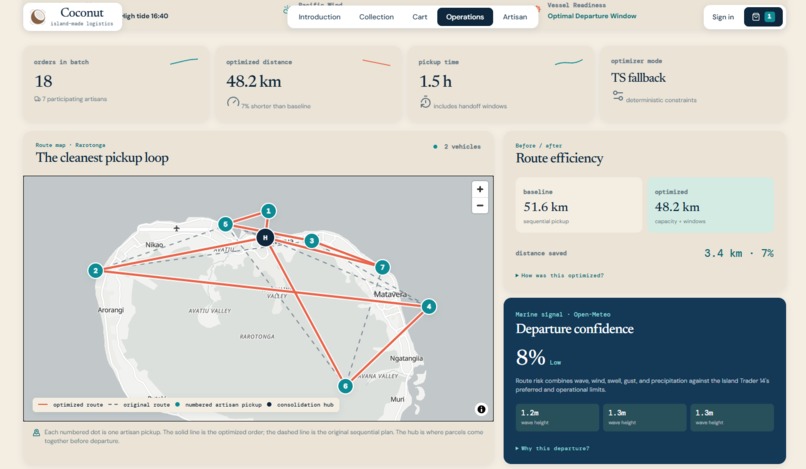Click the optimized 48.2 km card

click(710, 205)
